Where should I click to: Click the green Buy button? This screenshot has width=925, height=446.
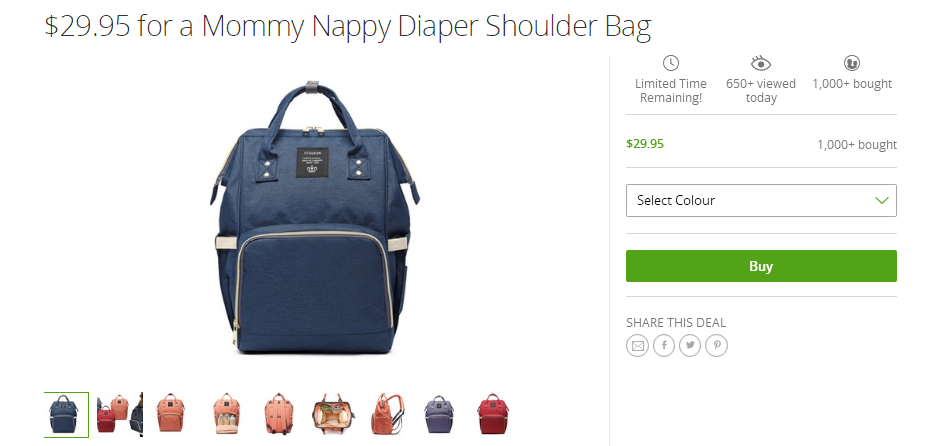point(761,266)
